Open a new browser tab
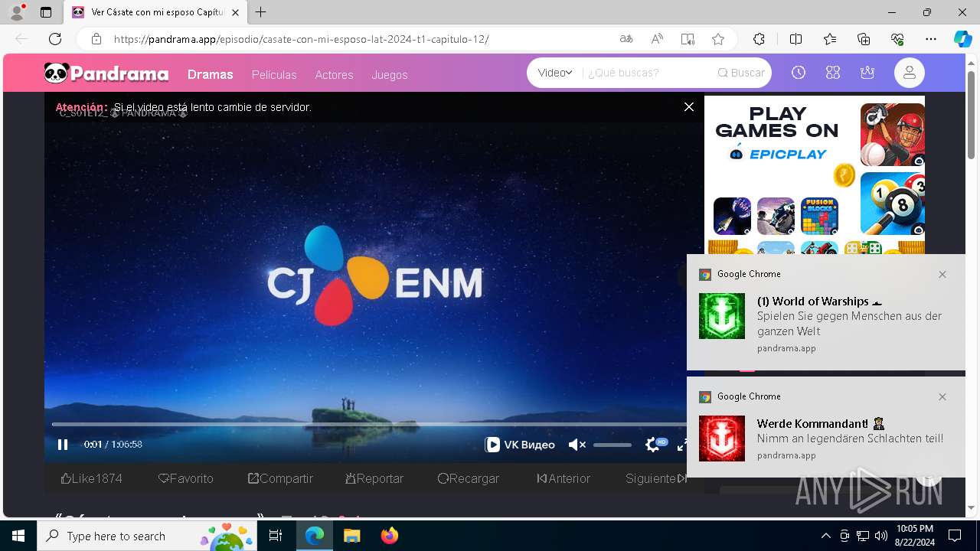This screenshot has width=980, height=551. pos(261,12)
